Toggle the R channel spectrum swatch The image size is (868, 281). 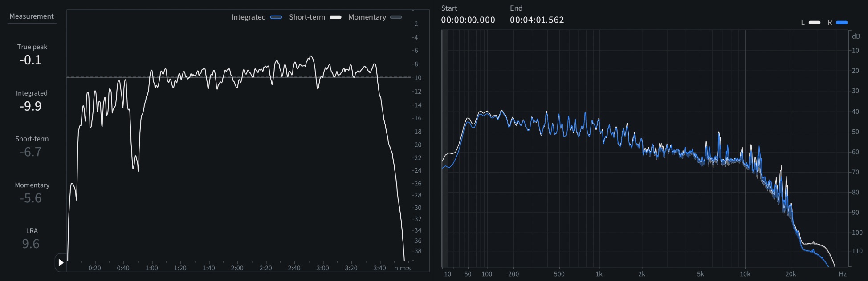[842, 22]
